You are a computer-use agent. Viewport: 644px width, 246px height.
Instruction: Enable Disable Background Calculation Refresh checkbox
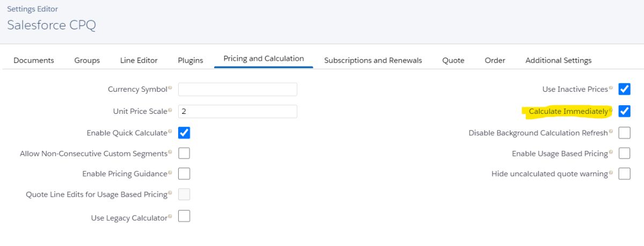624,133
